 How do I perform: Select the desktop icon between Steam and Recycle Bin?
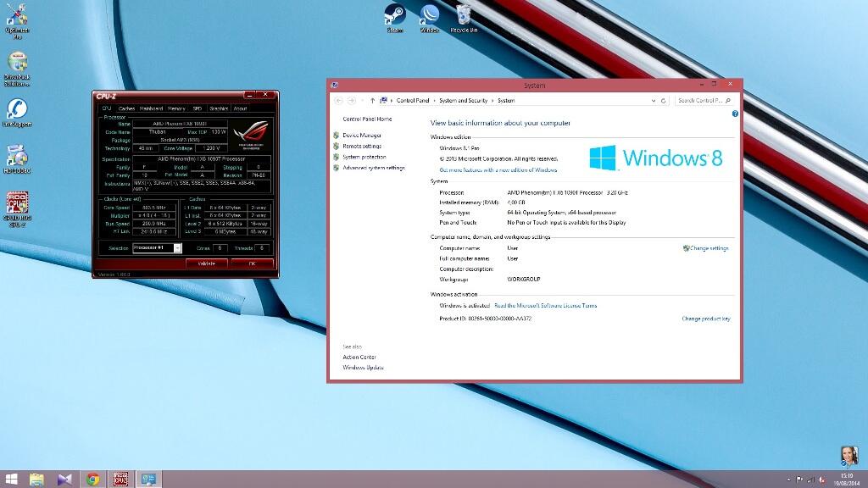point(429,18)
